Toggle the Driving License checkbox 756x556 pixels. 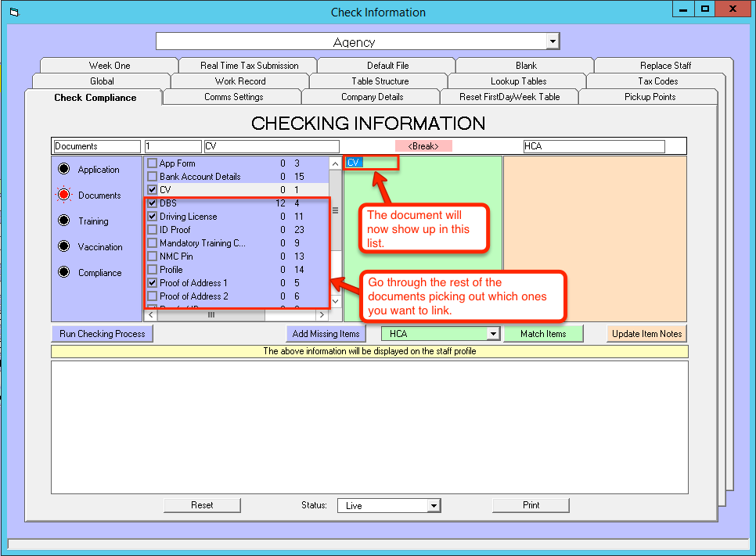pos(153,217)
